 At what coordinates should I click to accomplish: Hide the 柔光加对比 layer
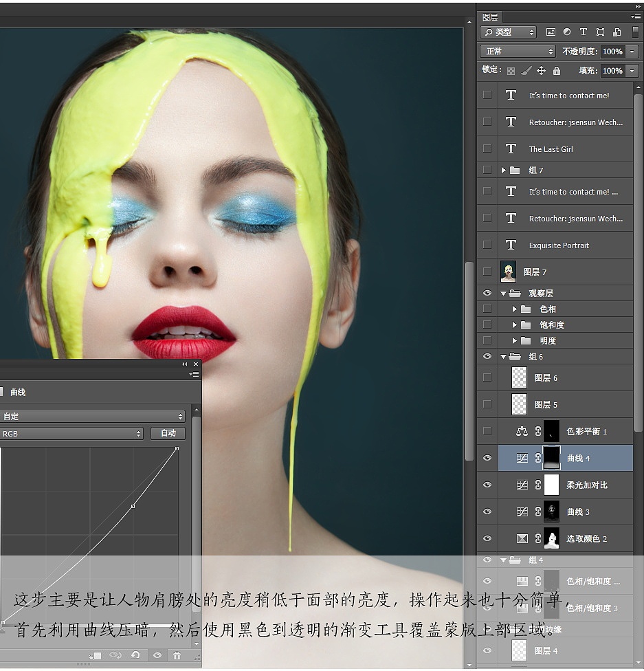pos(487,485)
